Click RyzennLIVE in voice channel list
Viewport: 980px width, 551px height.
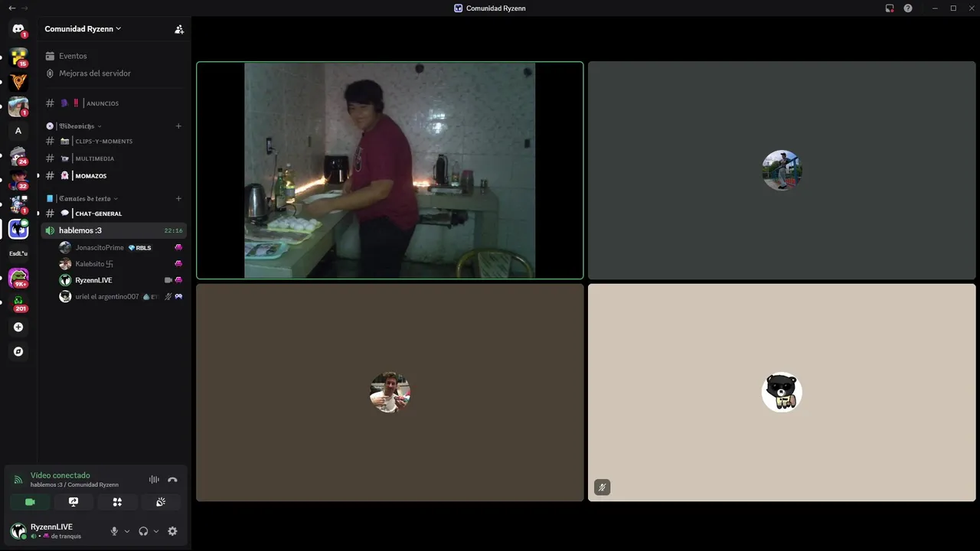[x=121, y=280]
